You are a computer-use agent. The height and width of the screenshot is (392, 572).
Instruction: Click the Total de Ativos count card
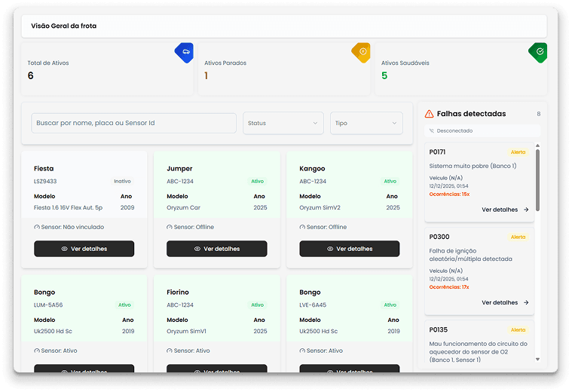(x=107, y=69)
